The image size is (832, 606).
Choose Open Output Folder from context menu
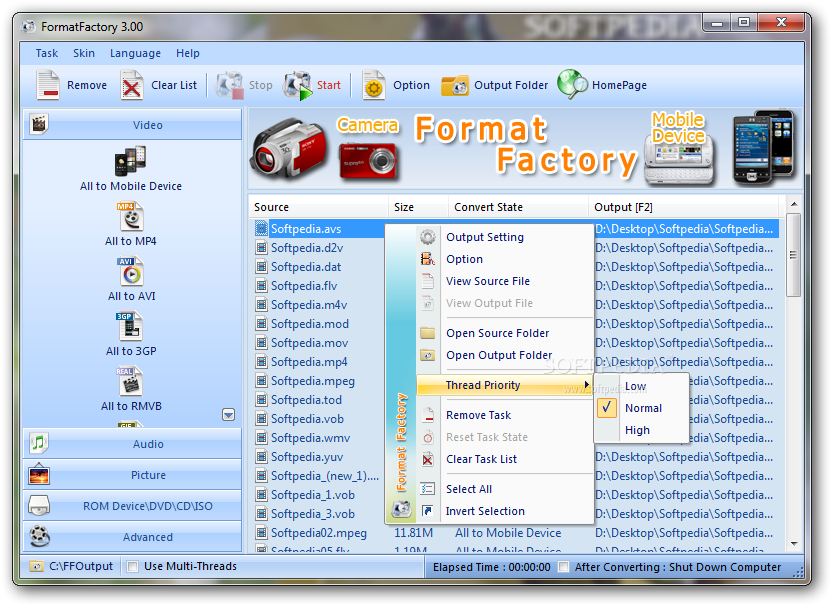(x=505, y=354)
